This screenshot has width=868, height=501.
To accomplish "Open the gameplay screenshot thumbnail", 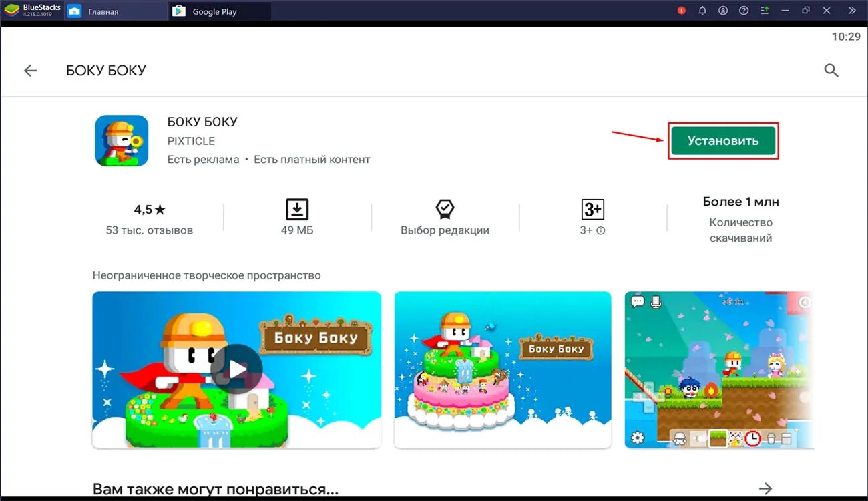I will pos(720,369).
